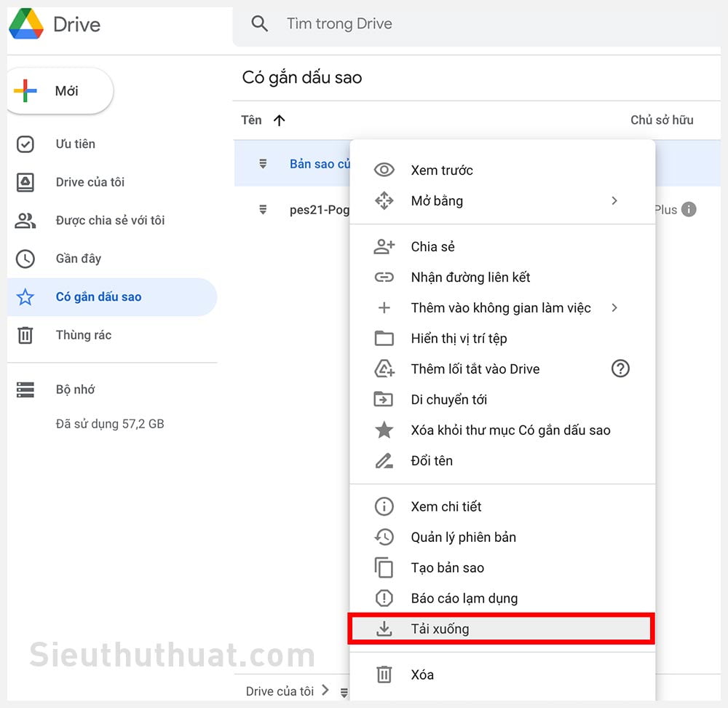Choose Nhận đường liên kết

tap(502, 277)
